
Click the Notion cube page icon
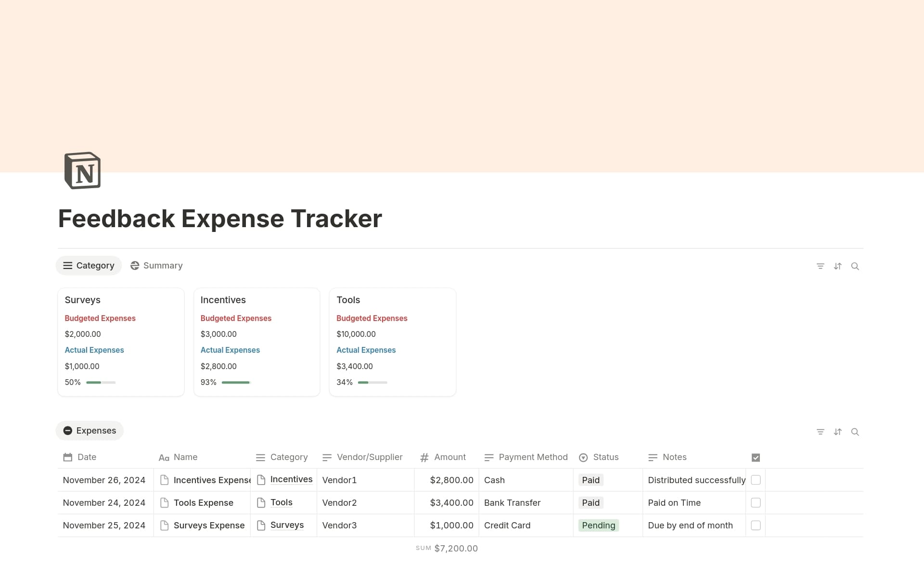point(82,170)
